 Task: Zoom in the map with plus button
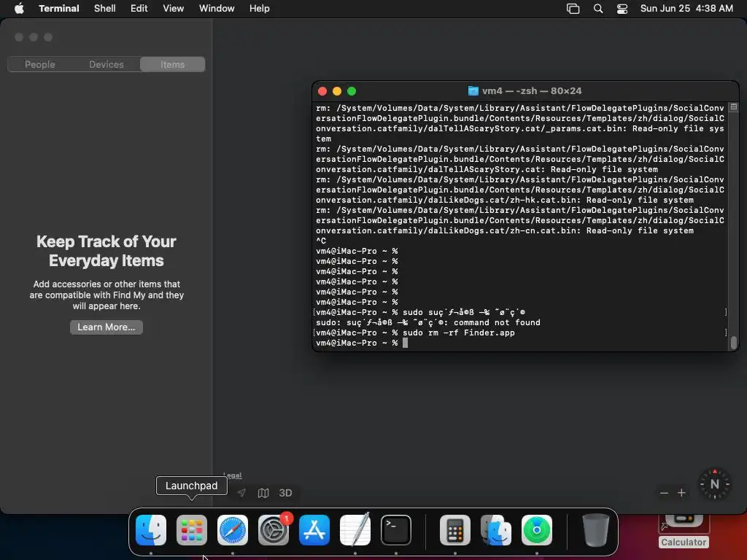[x=682, y=493]
